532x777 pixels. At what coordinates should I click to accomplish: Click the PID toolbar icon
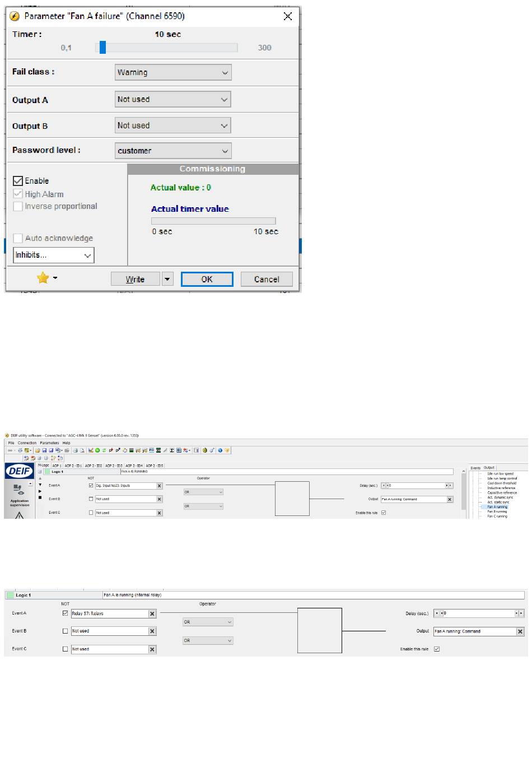[151, 450]
